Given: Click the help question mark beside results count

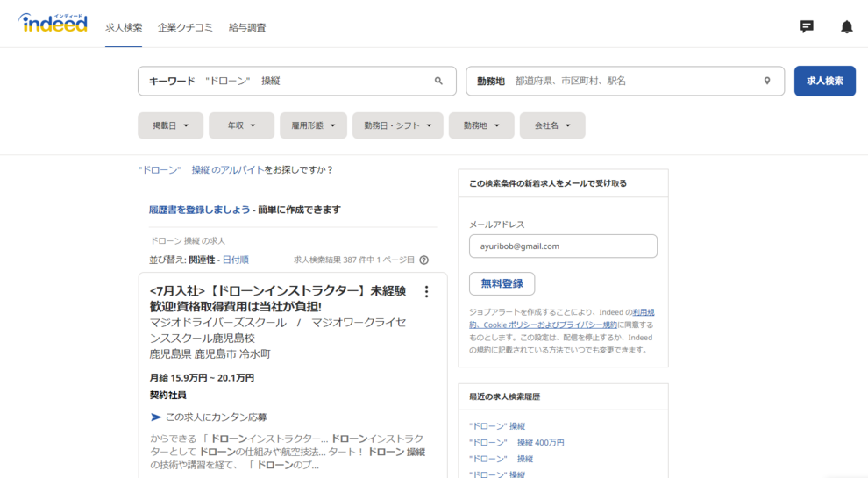Looking at the screenshot, I should (x=424, y=260).
